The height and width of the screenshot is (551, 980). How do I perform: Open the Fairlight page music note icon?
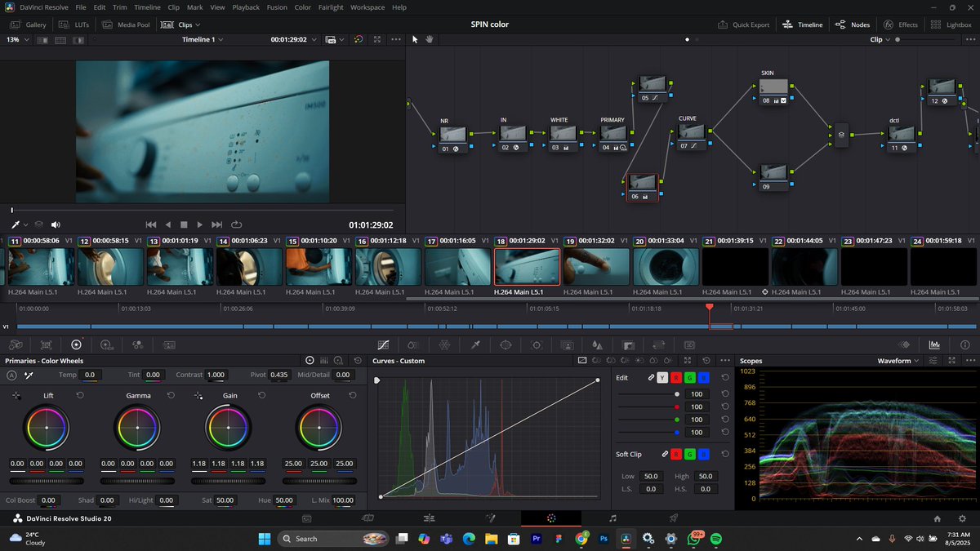point(612,518)
